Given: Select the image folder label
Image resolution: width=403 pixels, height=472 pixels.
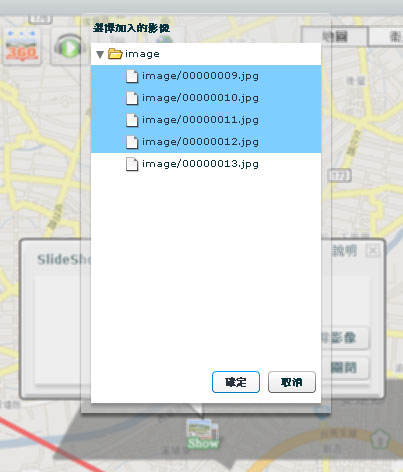Looking at the screenshot, I should (142, 54).
